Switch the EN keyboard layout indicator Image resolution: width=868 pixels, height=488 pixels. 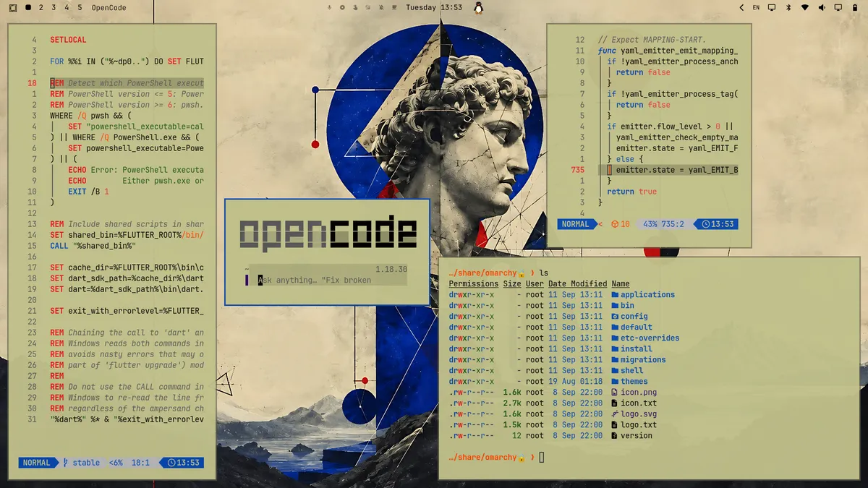[x=756, y=7]
